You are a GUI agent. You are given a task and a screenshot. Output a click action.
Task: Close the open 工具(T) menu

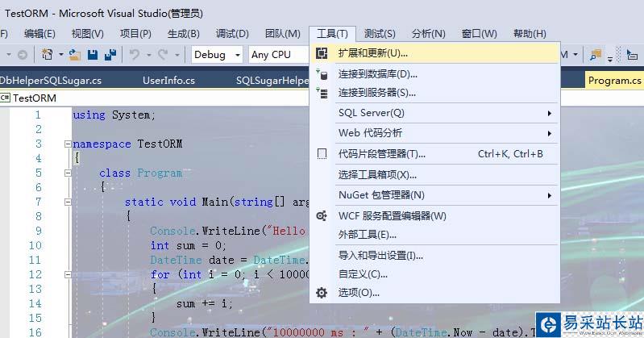[332, 33]
